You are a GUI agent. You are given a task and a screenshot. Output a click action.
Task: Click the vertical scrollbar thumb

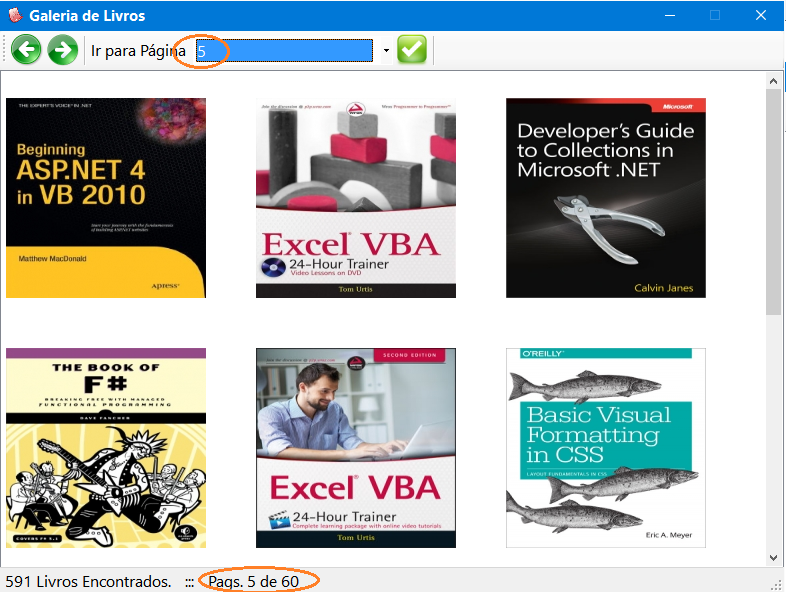pos(774,200)
